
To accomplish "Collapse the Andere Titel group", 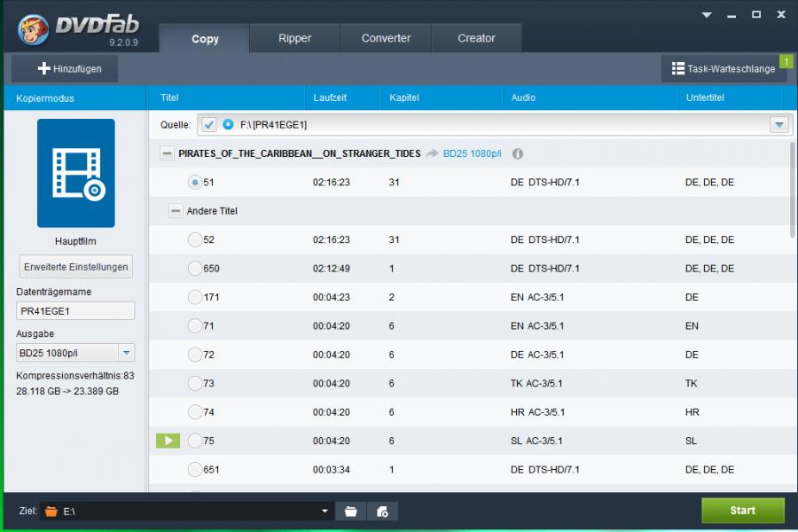I will tap(176, 211).
